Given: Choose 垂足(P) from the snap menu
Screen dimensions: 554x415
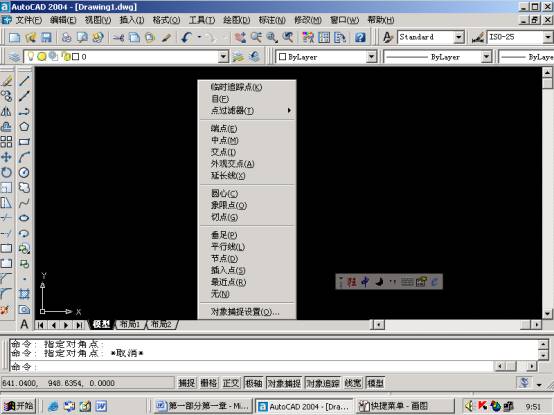Looking at the screenshot, I should pos(247,235).
